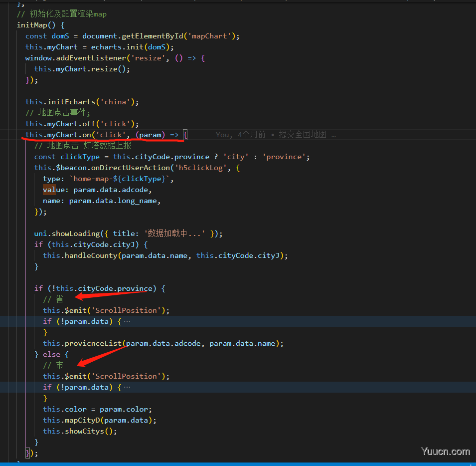Click line 'this.showCitys();'
This screenshot has height=466, width=476.
(80, 431)
